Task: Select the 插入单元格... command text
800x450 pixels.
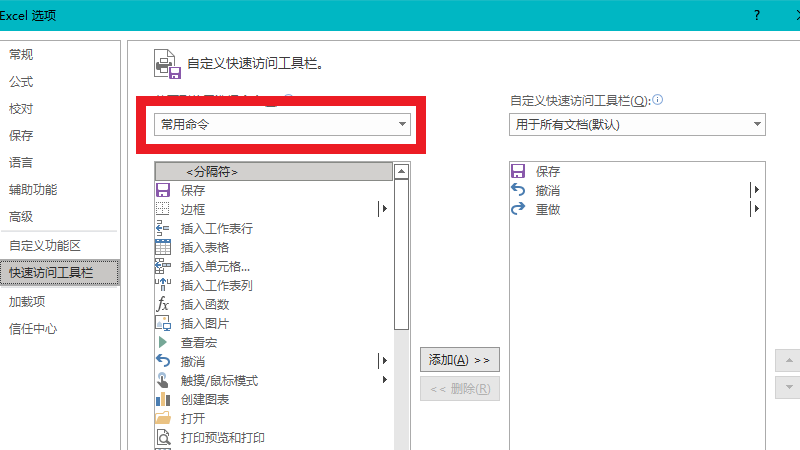Action: [x=215, y=266]
